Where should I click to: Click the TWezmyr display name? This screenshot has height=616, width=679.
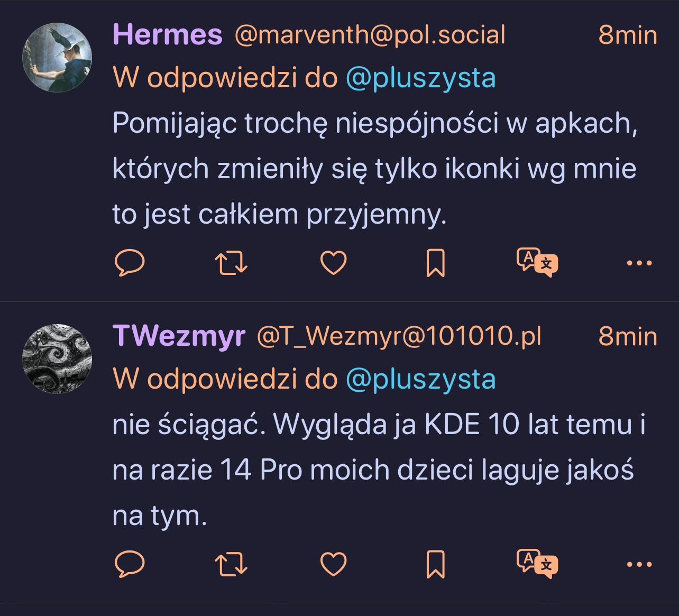179,336
